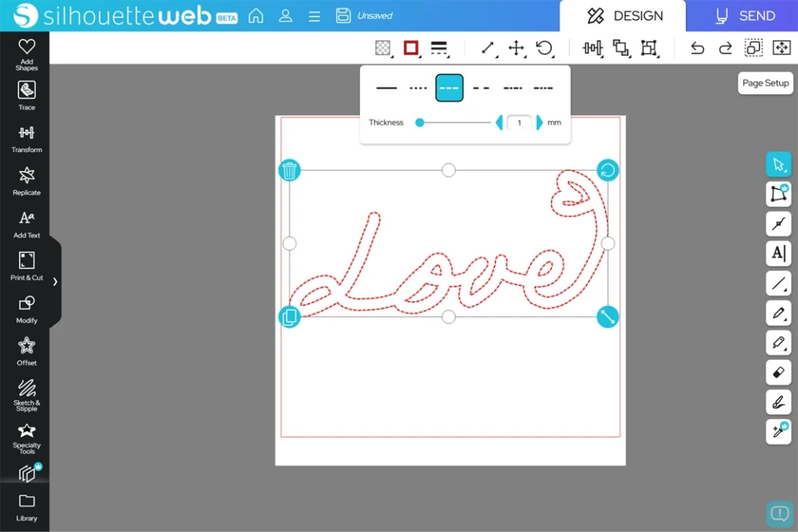Click the duplicate handle on selection

click(289, 317)
